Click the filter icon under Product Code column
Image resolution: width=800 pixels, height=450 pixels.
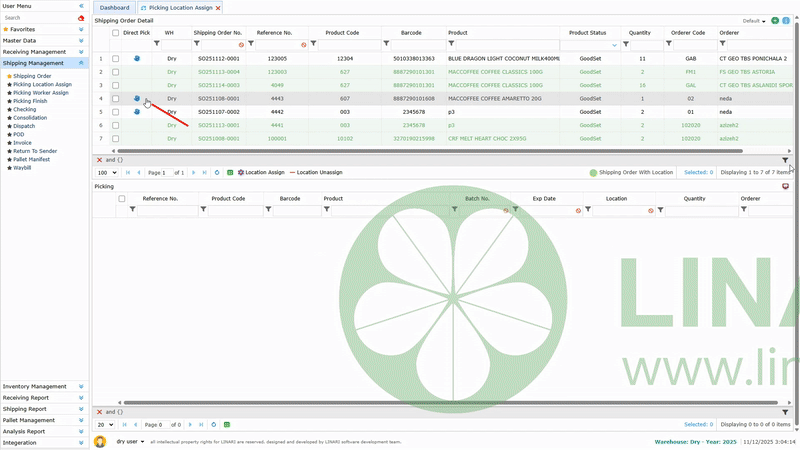[313, 44]
